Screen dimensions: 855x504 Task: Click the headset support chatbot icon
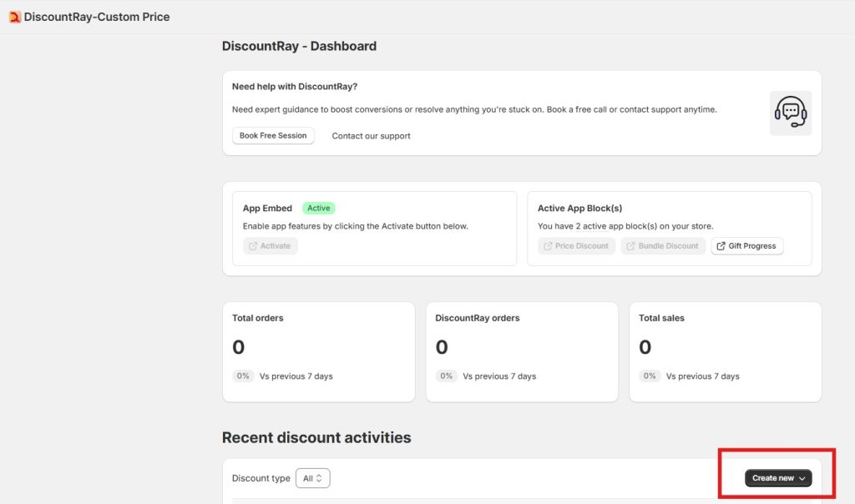click(x=790, y=112)
